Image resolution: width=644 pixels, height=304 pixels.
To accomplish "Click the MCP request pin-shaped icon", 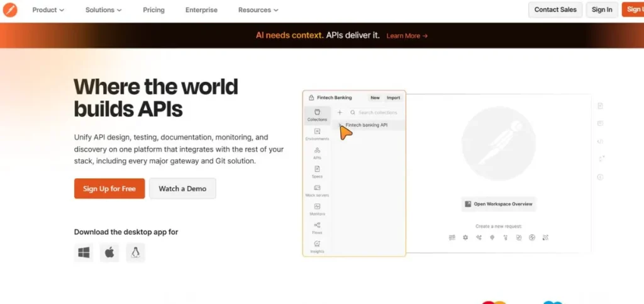I will (x=492, y=237).
